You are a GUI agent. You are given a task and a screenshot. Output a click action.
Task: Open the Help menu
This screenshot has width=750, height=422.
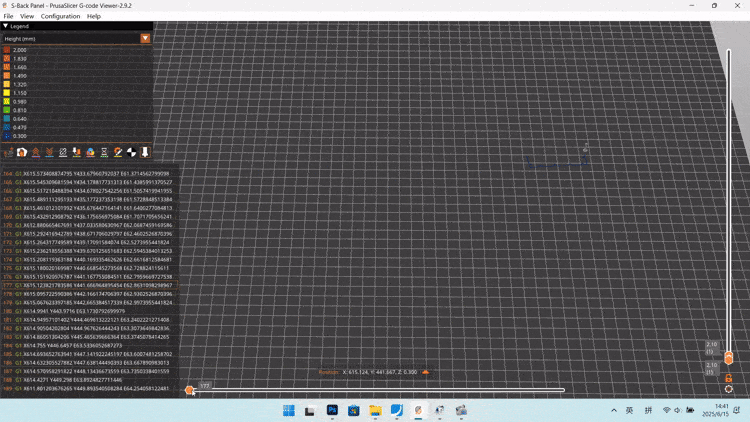94,16
